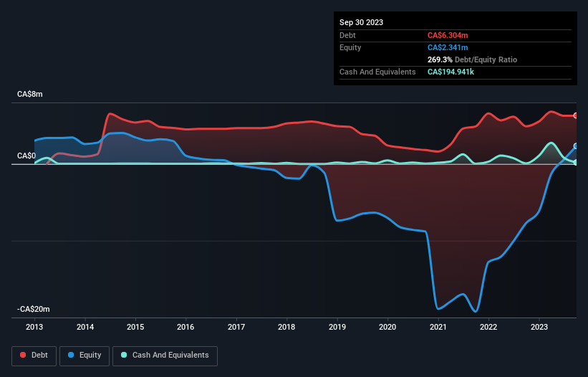Toggle the Equity series legend button
Viewport: 588px width, 377px height.
point(85,355)
